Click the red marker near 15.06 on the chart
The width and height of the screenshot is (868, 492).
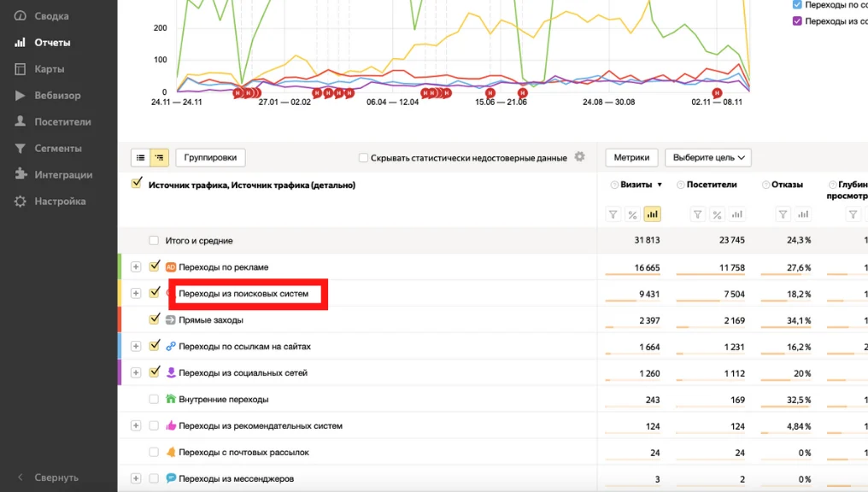(490, 93)
